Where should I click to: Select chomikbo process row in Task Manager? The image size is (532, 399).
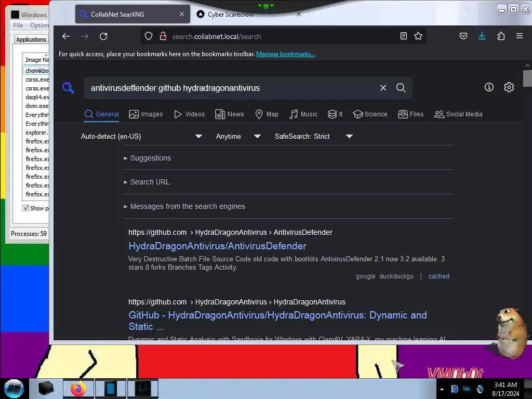37,71
